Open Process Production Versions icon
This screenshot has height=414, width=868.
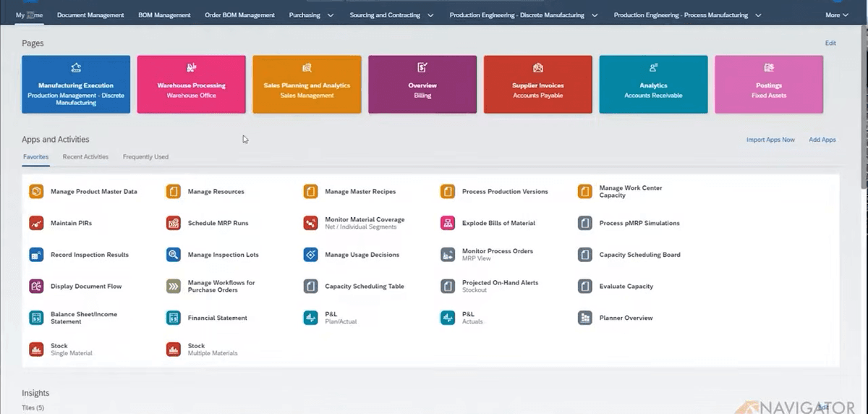pyautogui.click(x=448, y=192)
